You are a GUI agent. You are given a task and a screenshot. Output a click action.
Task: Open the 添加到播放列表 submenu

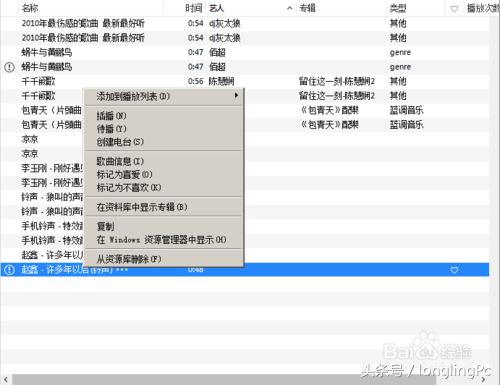point(163,96)
